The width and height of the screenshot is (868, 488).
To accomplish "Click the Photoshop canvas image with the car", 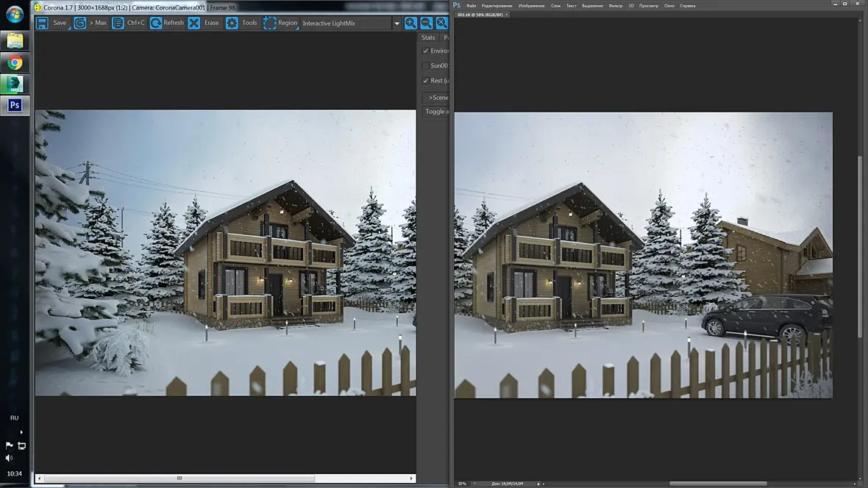I will [643, 255].
